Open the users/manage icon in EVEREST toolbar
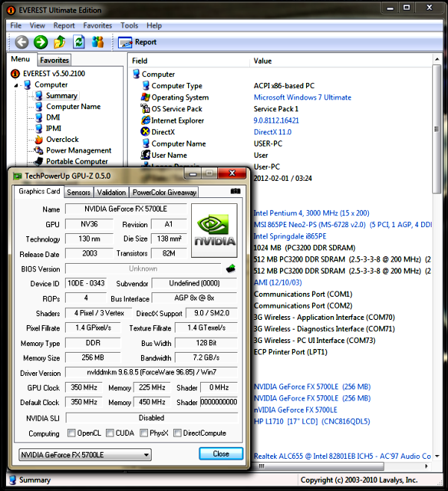Screen dimensions: 448x491 tap(98, 42)
